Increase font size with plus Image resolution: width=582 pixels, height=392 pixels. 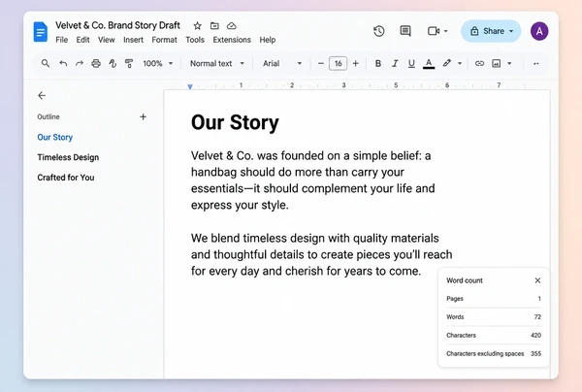click(x=356, y=63)
